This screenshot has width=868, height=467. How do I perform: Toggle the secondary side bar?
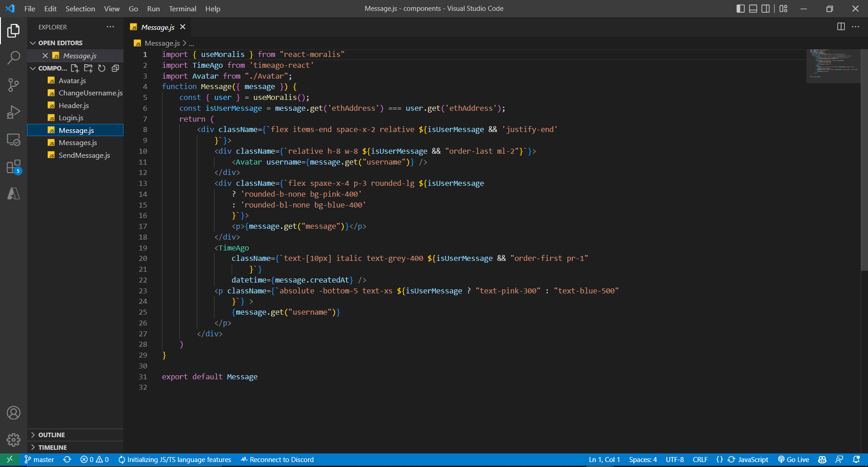765,8
